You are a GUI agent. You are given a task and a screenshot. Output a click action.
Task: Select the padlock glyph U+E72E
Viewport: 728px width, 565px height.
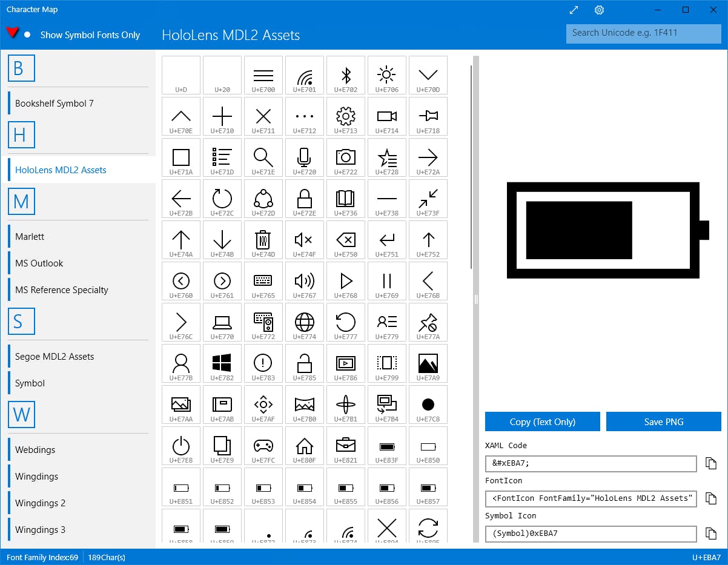pyautogui.click(x=305, y=199)
